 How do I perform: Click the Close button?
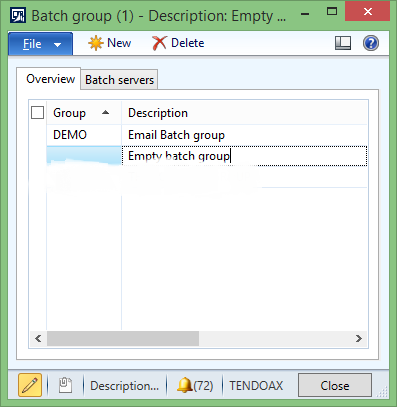(335, 385)
